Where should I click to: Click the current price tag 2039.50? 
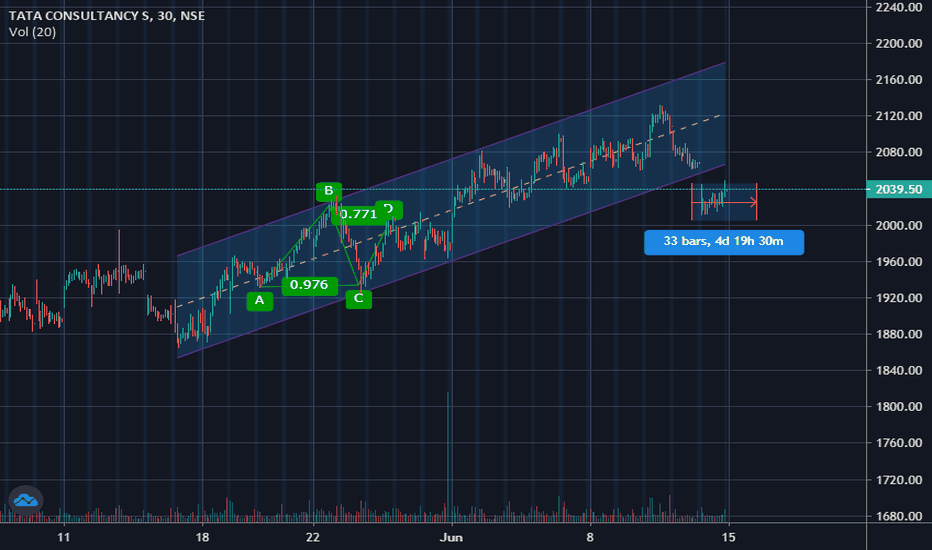click(x=899, y=189)
